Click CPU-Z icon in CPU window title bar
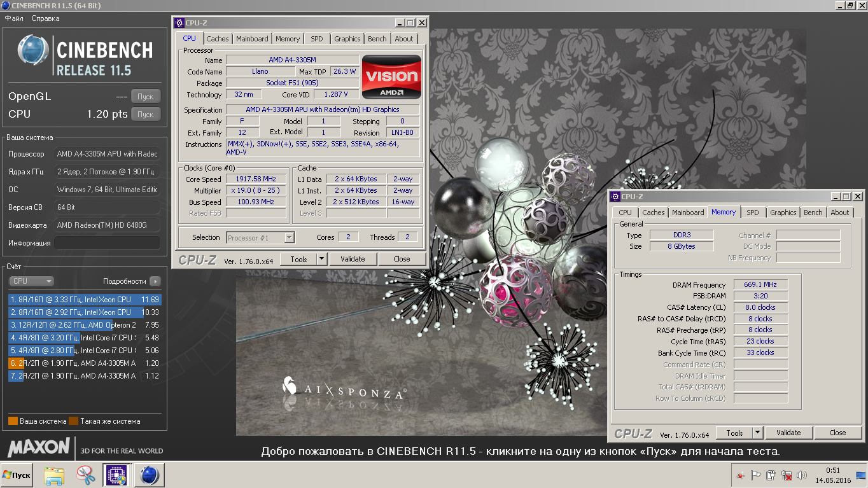This screenshot has width=868, height=488. pyautogui.click(x=179, y=22)
